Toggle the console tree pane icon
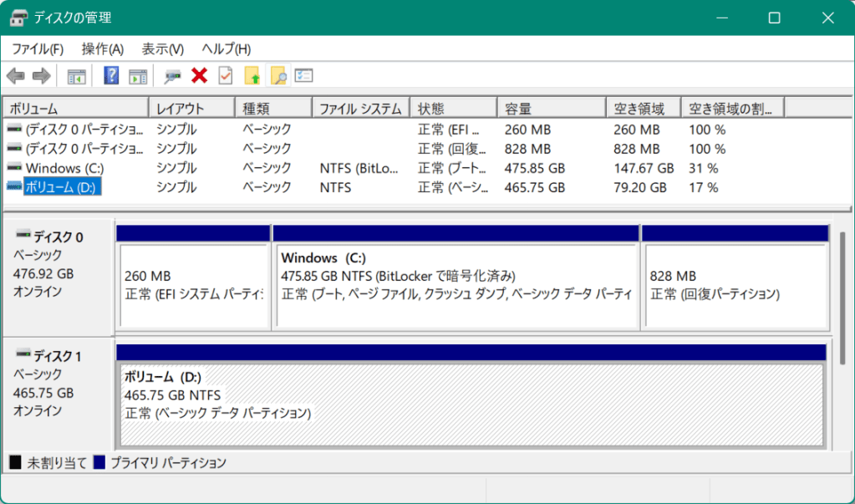Viewport: 855px width, 504px height. (x=77, y=76)
